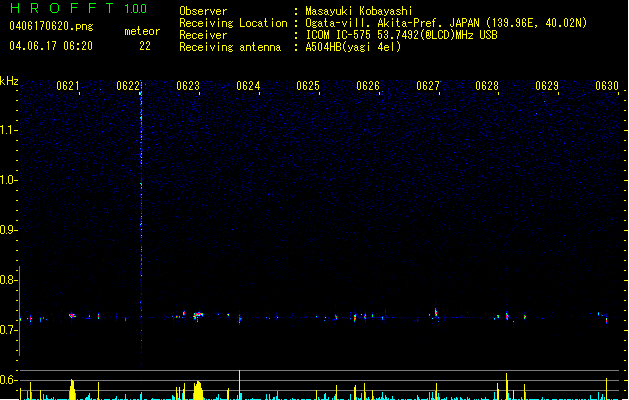Click the antenna text A504HB(yagi 4el)
Image resolution: width=629 pixels, height=400 pixels.
pos(353,47)
